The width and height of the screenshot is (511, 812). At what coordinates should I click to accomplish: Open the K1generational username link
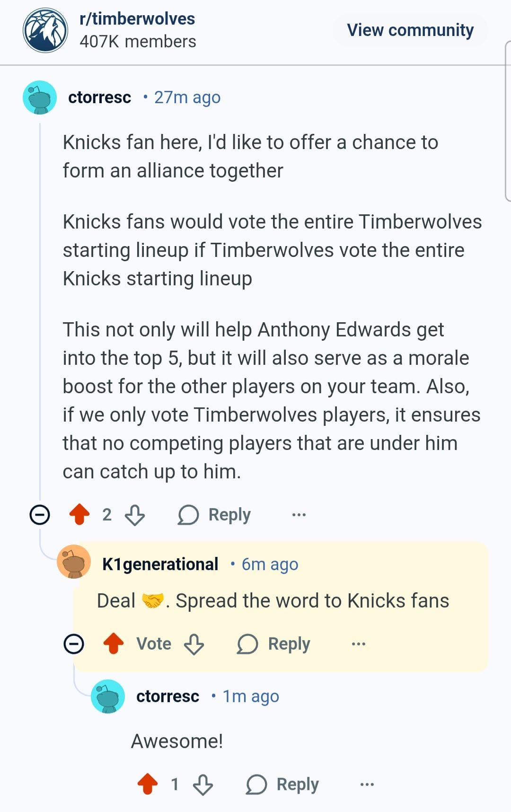click(x=160, y=564)
